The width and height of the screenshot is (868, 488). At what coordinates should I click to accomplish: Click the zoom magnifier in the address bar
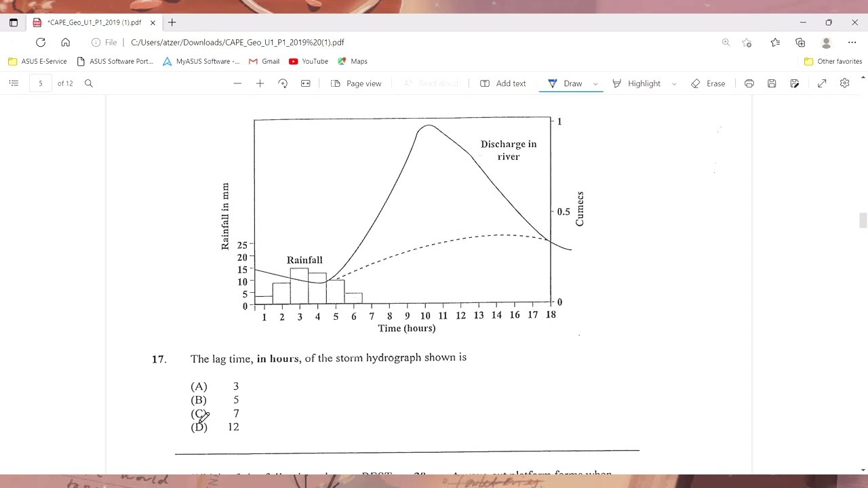point(726,42)
